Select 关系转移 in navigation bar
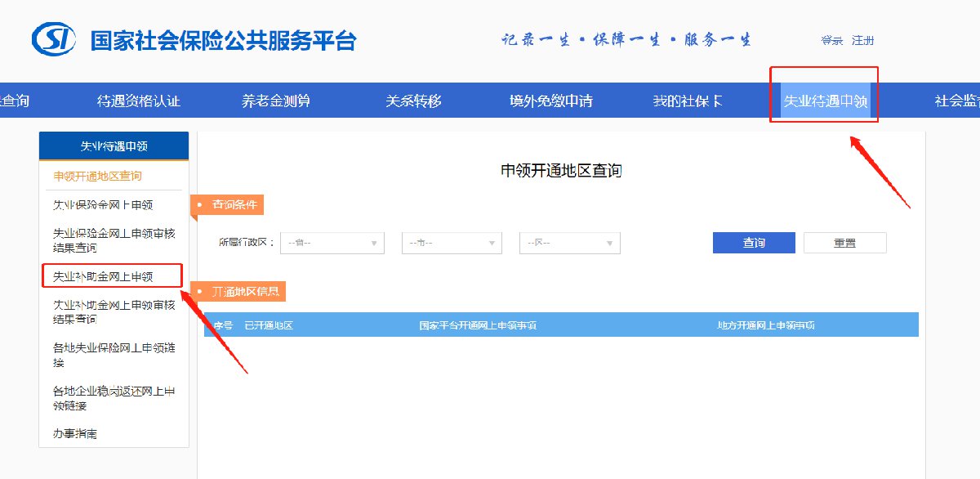Image resolution: width=980 pixels, height=479 pixels. (413, 101)
